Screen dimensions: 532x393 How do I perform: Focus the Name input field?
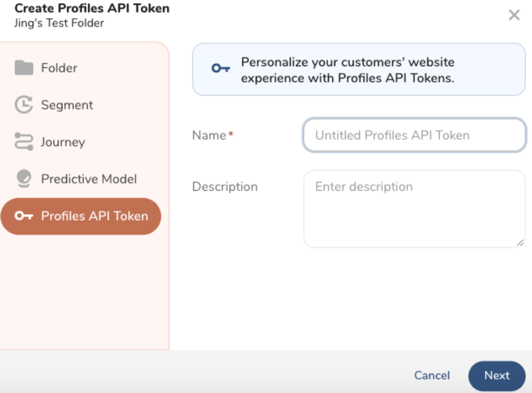tap(414, 135)
